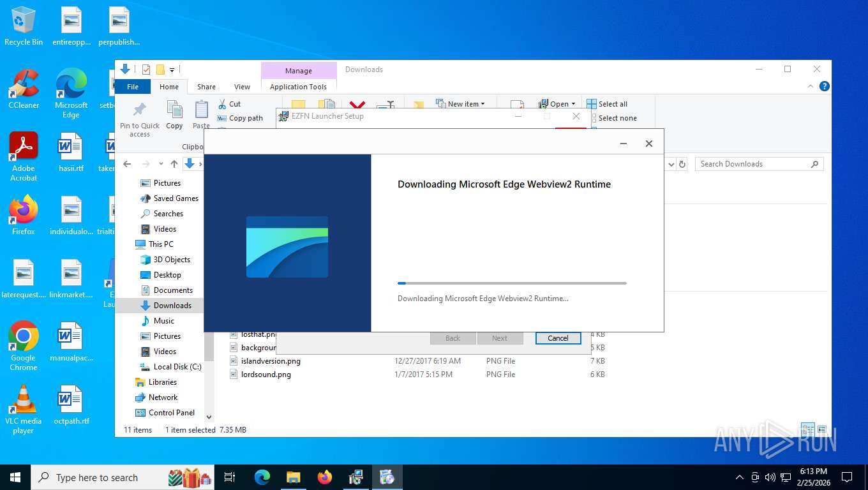Switch to large icons view

[822, 429]
